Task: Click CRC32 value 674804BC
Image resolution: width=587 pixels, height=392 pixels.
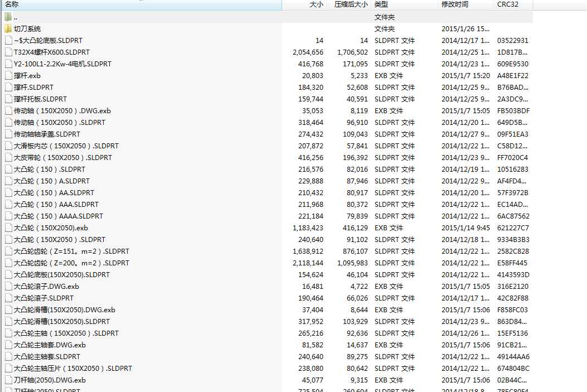Action: [513, 369]
